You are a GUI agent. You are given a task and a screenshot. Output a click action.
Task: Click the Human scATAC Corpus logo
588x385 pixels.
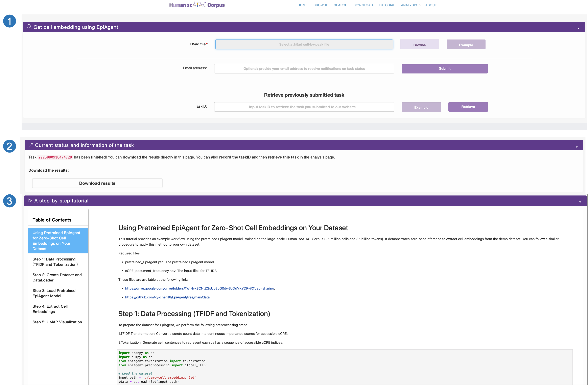point(197,5)
